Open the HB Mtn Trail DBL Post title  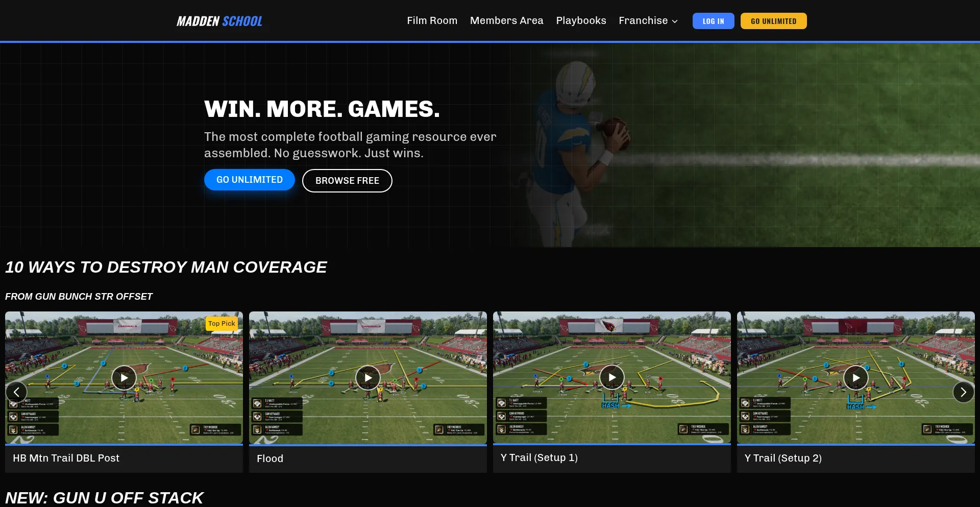pyautogui.click(x=66, y=458)
